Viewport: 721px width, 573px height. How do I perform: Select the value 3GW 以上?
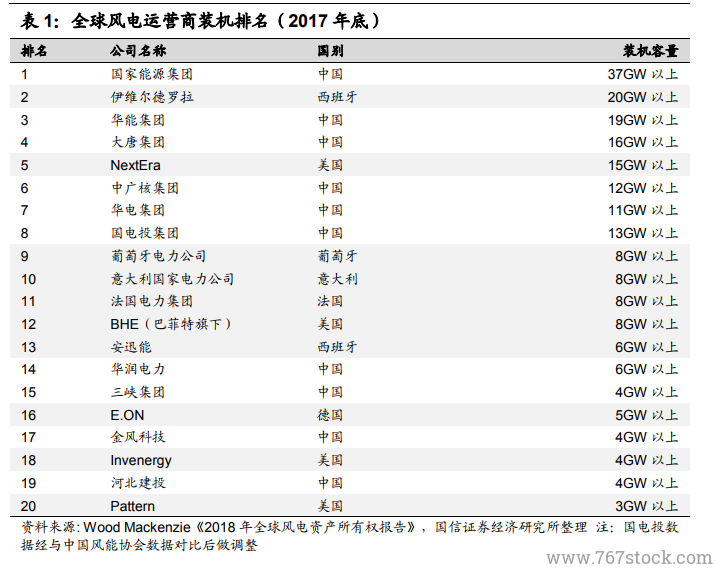click(x=647, y=506)
